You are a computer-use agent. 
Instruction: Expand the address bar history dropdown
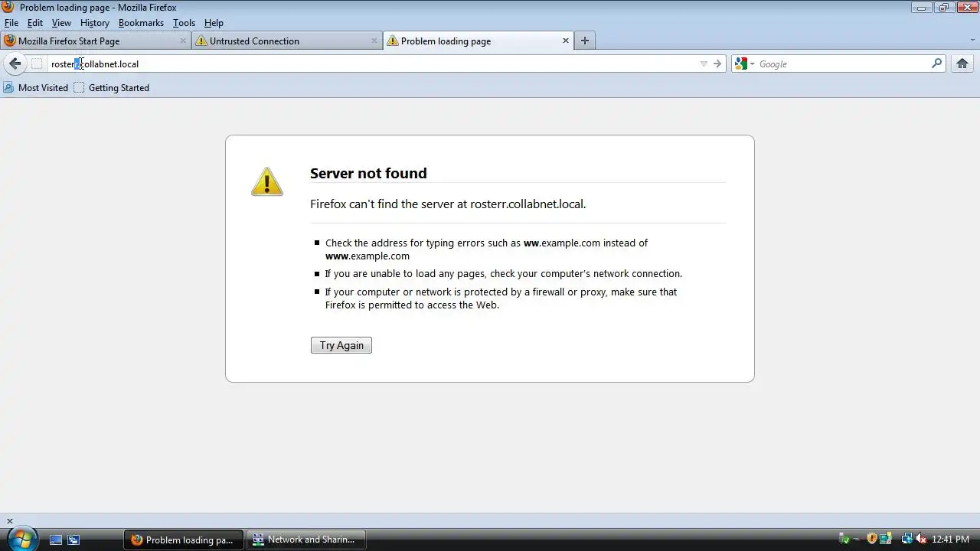704,64
